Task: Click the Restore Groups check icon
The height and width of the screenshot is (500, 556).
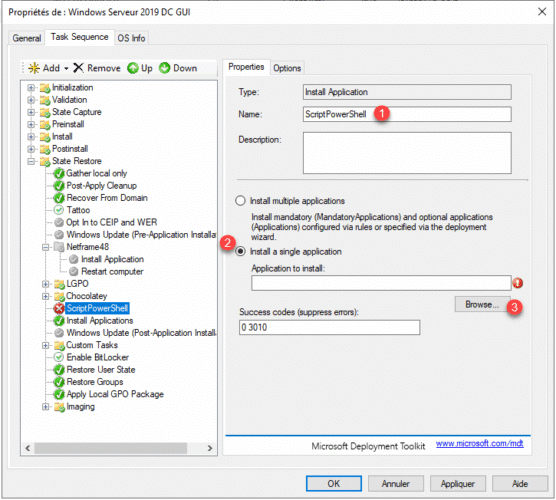Action: tap(59, 382)
